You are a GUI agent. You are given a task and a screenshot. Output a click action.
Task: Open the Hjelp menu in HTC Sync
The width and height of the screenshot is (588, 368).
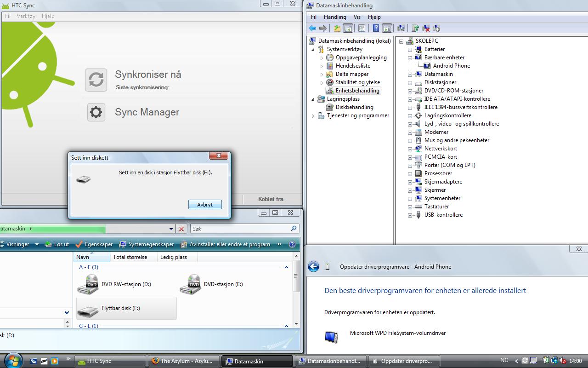pyautogui.click(x=48, y=16)
